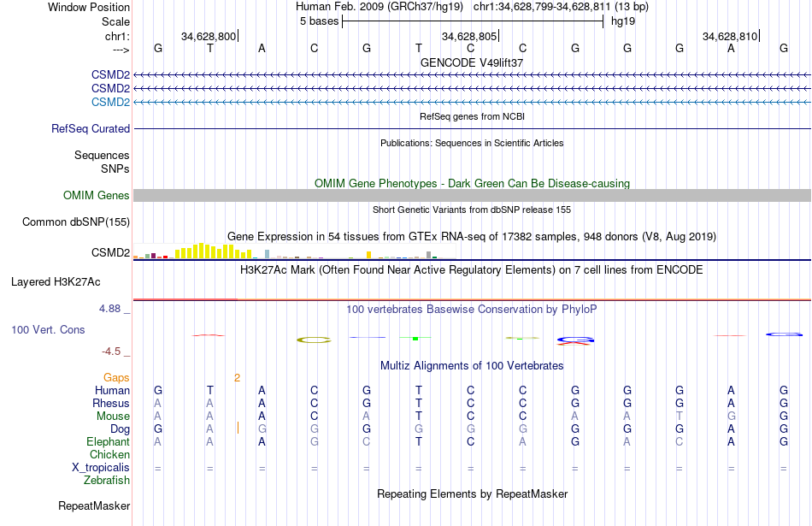Click the ---> strand direction arrow label
Viewport: 812px width, 526px height.
[121, 50]
